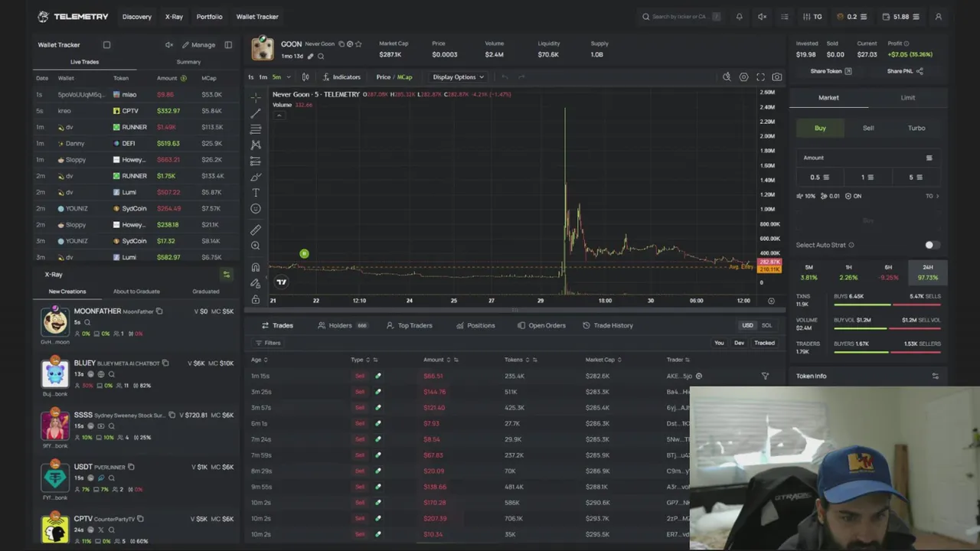Mute sound using top bar speaker icon
Viewport: 980px width, 551px height.
pyautogui.click(x=762, y=16)
